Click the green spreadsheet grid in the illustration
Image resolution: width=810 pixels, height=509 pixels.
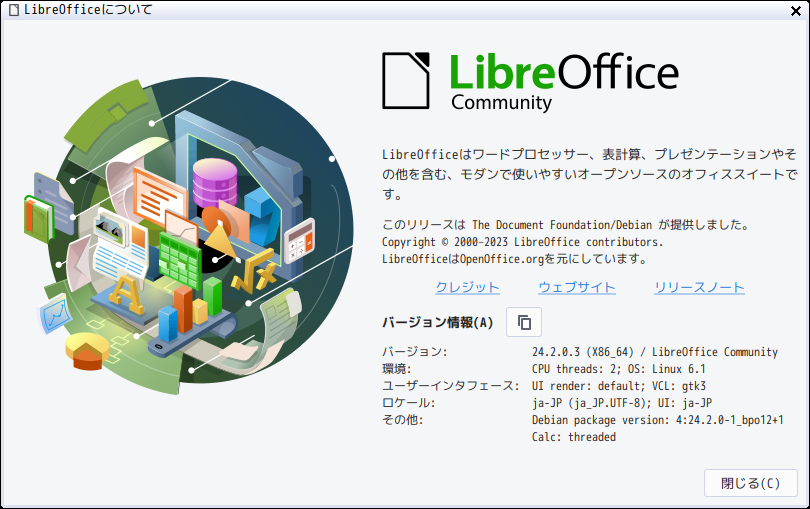(x=180, y=260)
